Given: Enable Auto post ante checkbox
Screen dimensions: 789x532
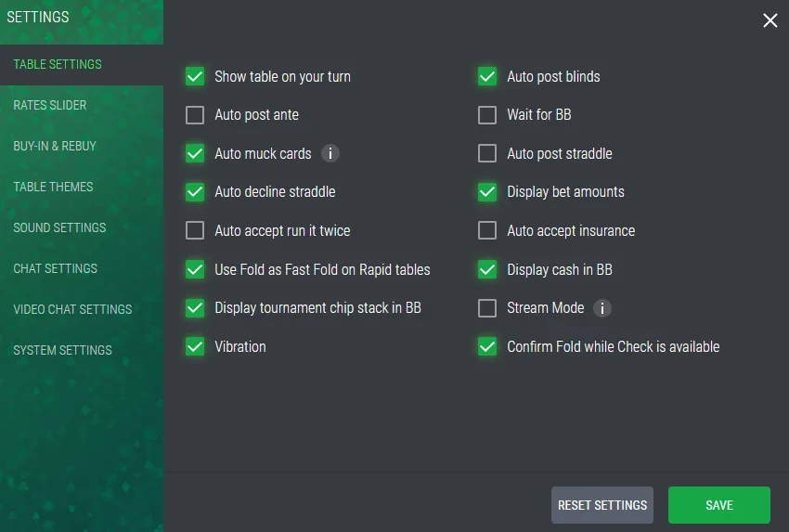Looking at the screenshot, I should click(195, 115).
